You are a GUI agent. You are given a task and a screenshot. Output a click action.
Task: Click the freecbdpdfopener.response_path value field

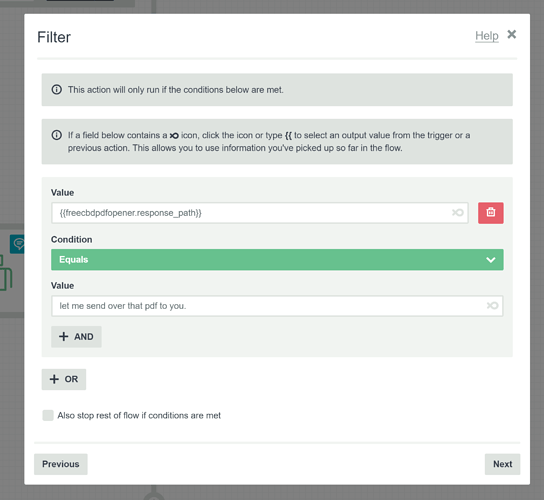[x=260, y=213]
